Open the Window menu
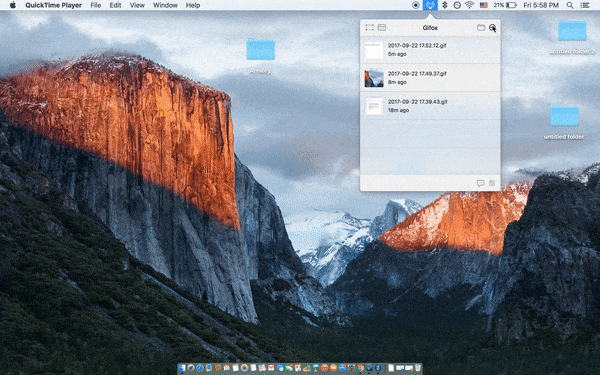 pyautogui.click(x=165, y=5)
